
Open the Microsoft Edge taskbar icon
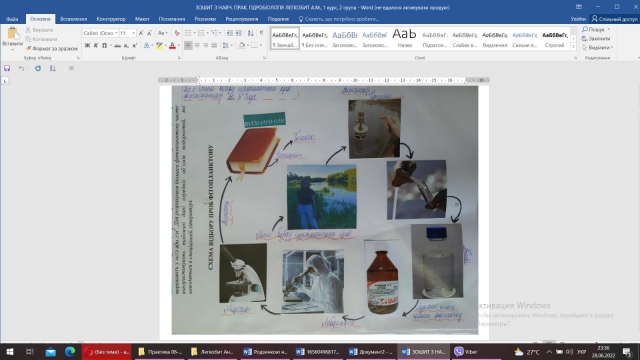70,351
